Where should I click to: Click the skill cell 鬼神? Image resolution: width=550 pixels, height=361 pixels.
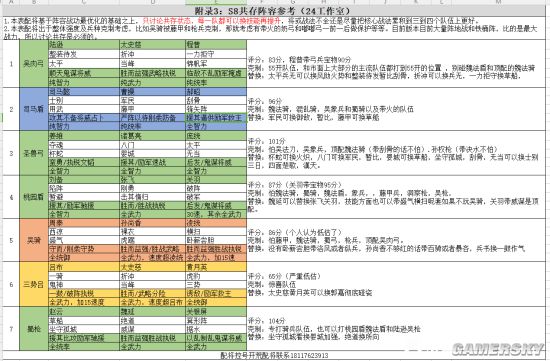coord(84,285)
